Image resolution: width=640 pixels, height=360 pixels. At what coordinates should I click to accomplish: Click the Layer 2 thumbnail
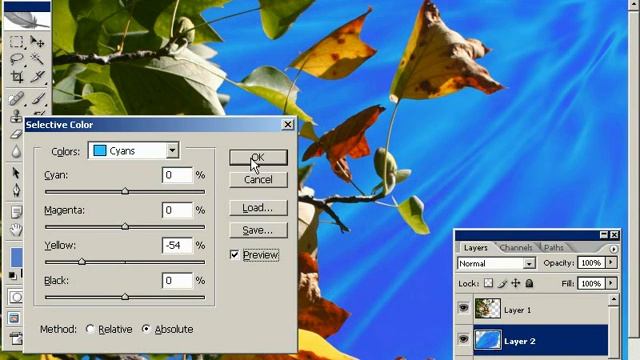[487, 340]
